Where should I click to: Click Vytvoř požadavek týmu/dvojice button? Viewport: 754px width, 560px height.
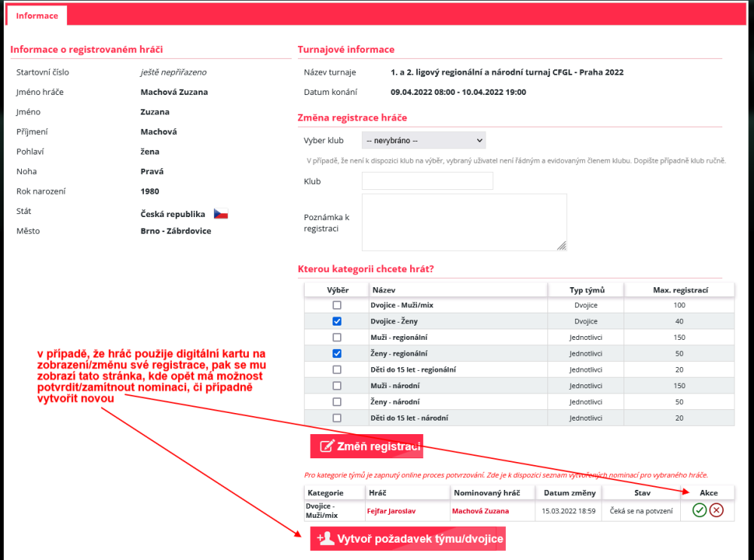tap(408, 538)
